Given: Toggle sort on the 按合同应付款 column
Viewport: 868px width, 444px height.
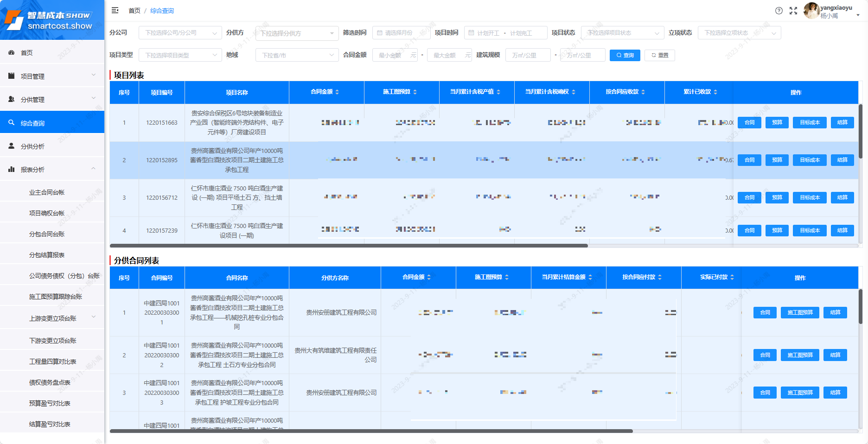Looking at the screenshot, I should click(x=661, y=277).
